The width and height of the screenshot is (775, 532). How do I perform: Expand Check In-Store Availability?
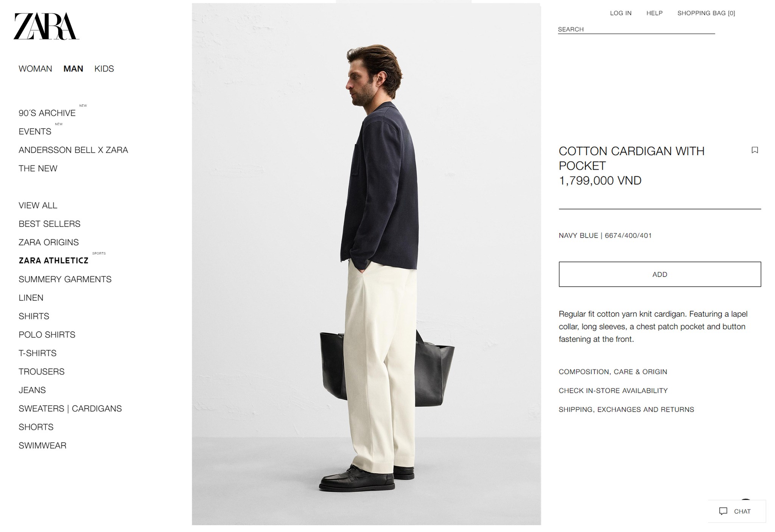click(x=613, y=391)
